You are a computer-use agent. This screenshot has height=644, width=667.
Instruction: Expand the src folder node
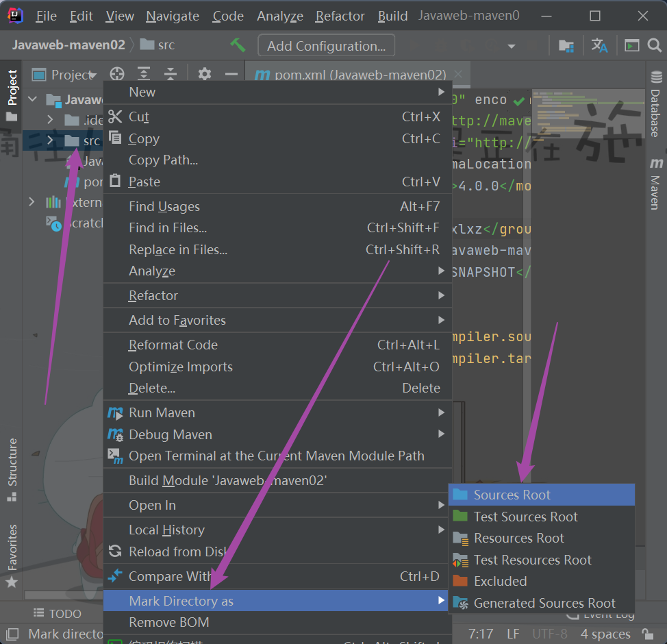point(50,140)
